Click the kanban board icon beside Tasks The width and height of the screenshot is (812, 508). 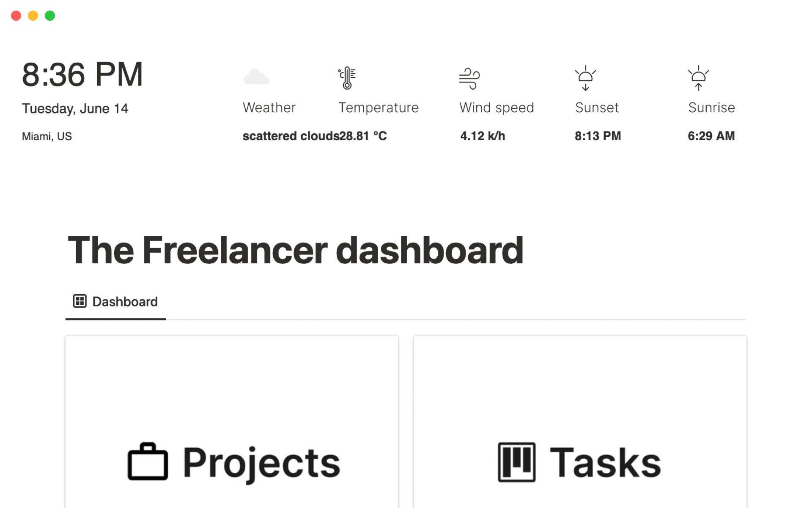(516, 462)
